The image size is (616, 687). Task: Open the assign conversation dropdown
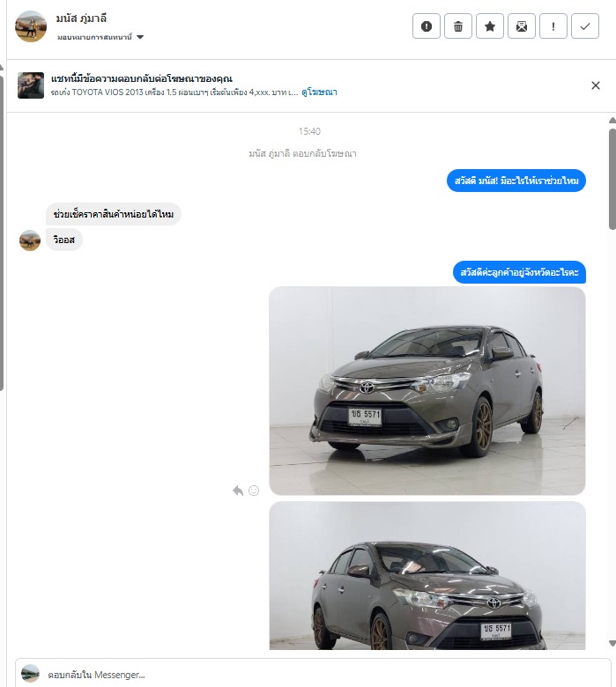(100, 37)
